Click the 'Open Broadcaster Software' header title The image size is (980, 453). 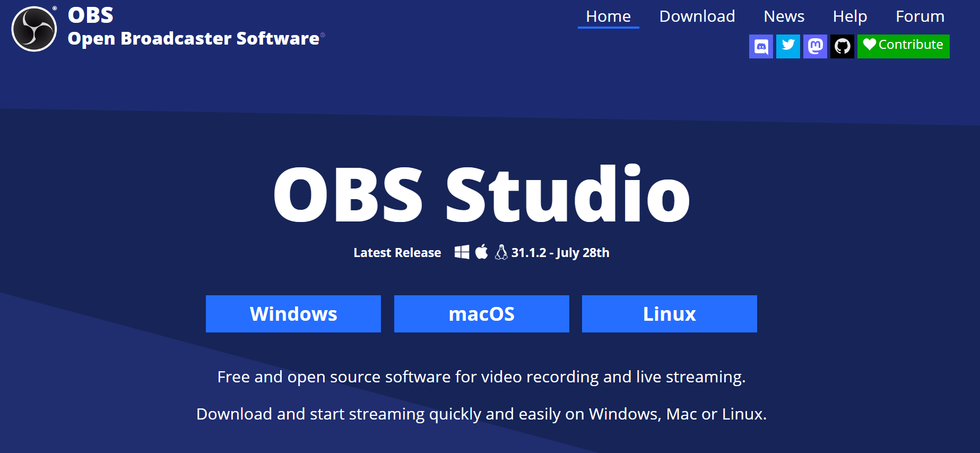click(x=194, y=39)
